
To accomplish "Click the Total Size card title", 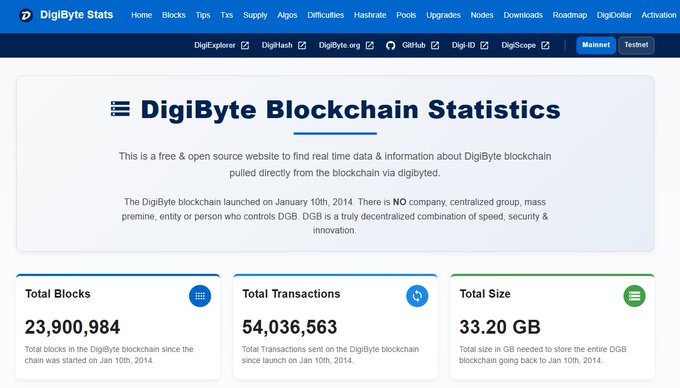I will [485, 294].
